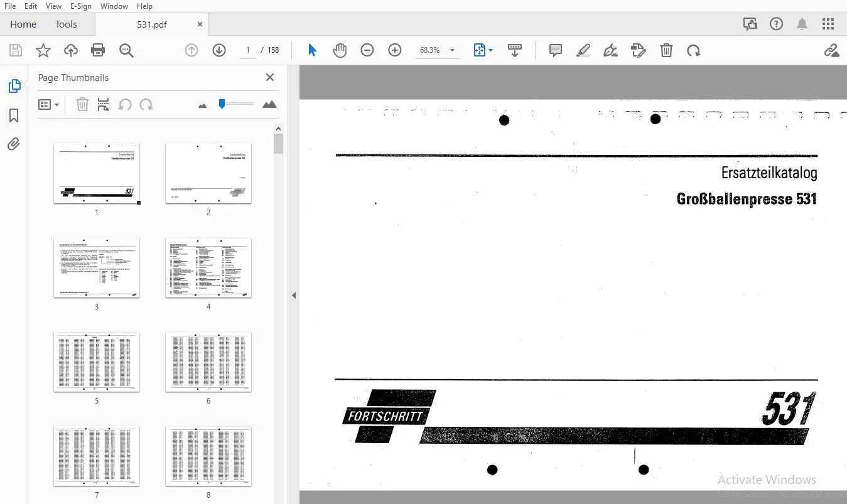The image size is (847, 504).
Task: Zoom in with plus button
Action: pyautogui.click(x=395, y=50)
